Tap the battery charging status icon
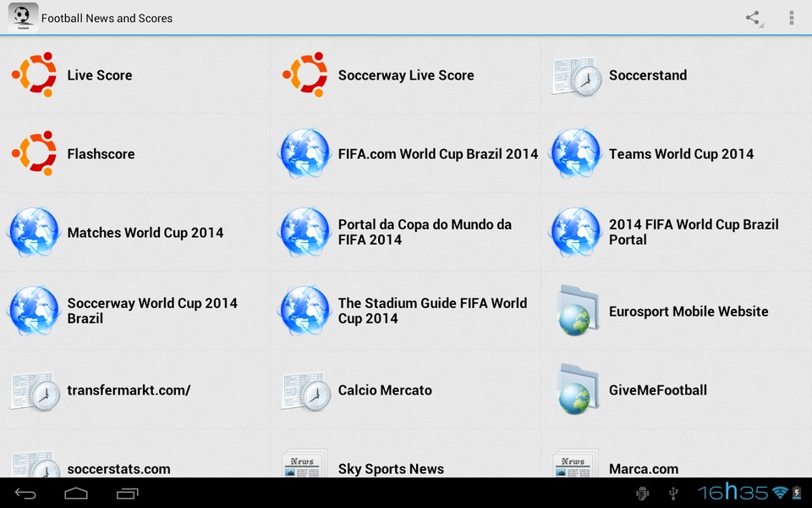 797,493
